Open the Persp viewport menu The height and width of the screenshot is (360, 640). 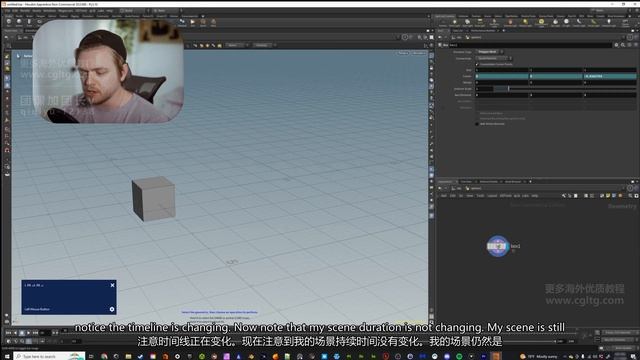[403, 53]
